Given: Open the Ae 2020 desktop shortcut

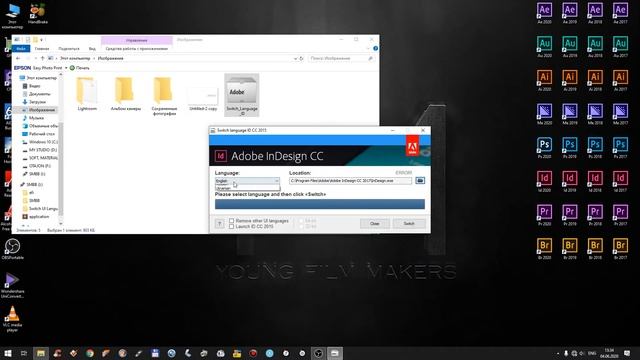Looking at the screenshot, I should coord(544,13).
